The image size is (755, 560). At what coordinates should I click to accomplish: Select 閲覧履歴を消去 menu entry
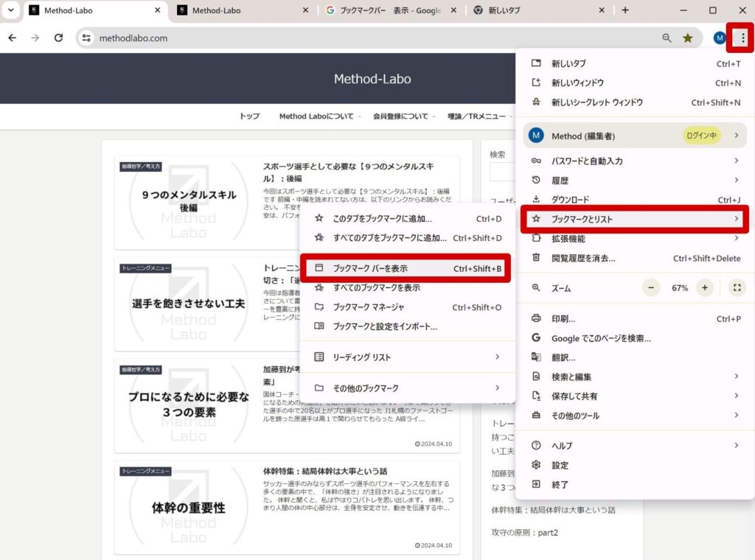pos(635,259)
